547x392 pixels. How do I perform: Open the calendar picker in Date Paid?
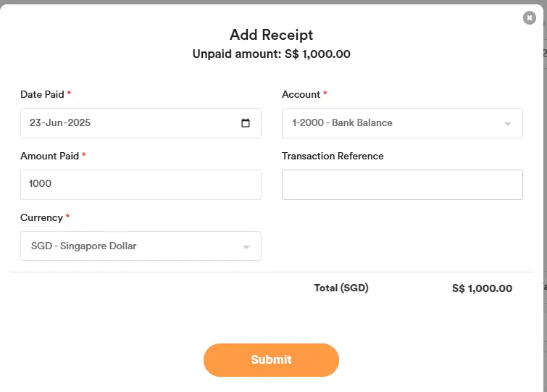pyautogui.click(x=246, y=123)
